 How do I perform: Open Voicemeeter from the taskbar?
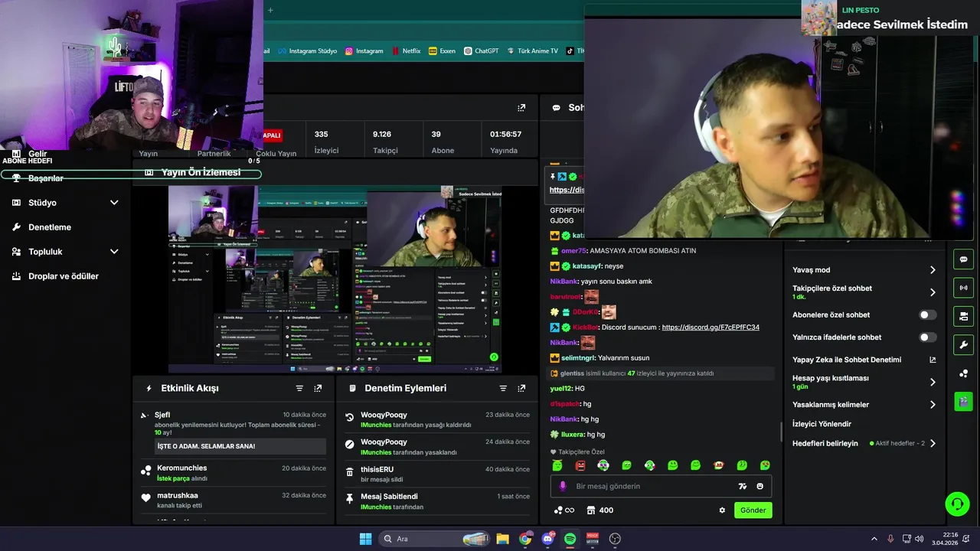(593, 539)
